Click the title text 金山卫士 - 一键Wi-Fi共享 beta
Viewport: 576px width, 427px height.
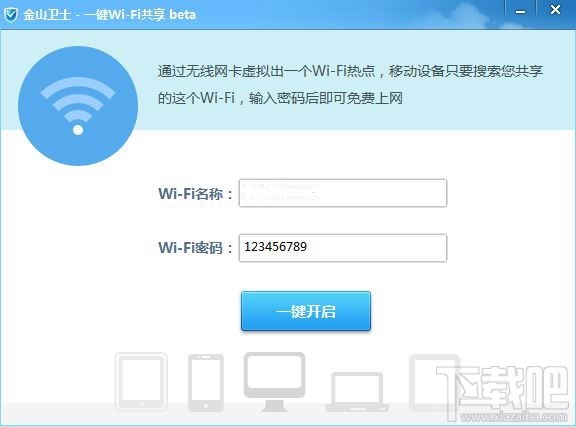pos(110,15)
